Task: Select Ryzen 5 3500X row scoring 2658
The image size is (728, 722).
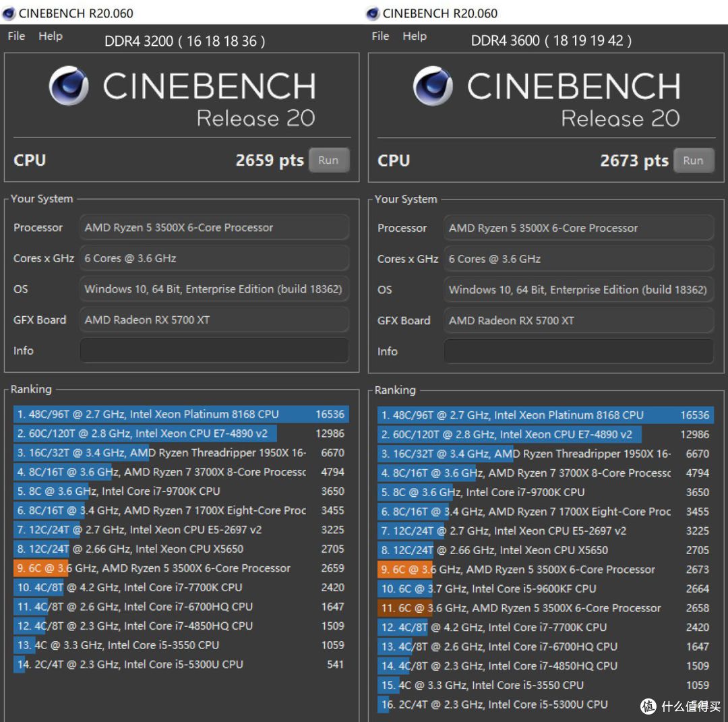Action: tap(545, 608)
